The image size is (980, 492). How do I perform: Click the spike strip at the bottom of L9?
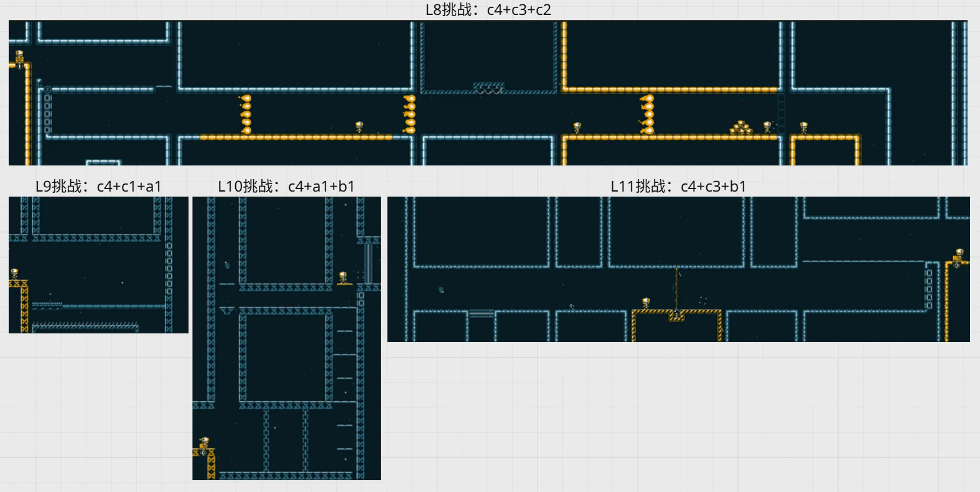pos(85,325)
